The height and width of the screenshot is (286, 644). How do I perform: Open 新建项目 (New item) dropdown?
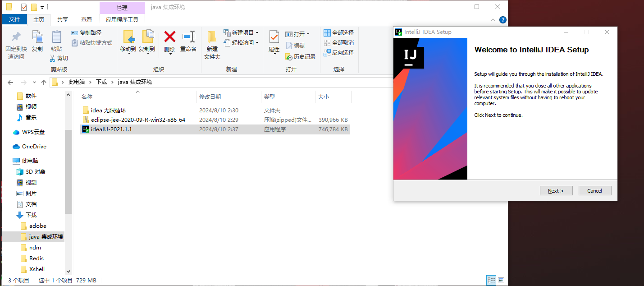241,33
